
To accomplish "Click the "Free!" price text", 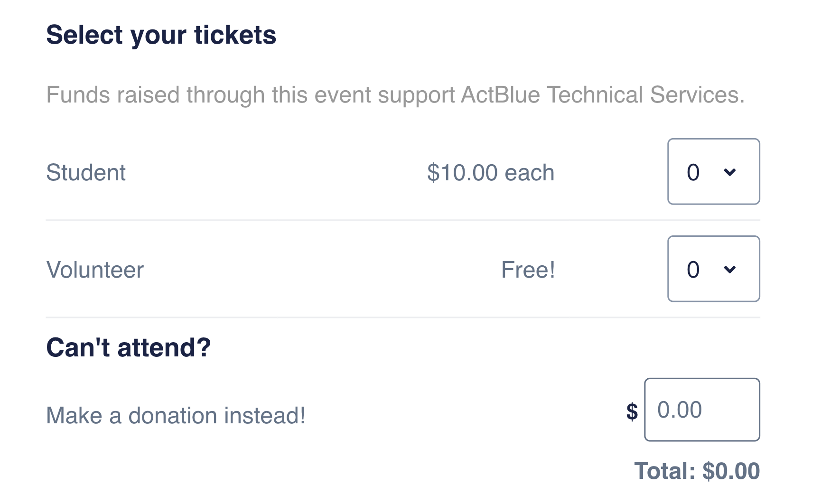I will point(528,270).
